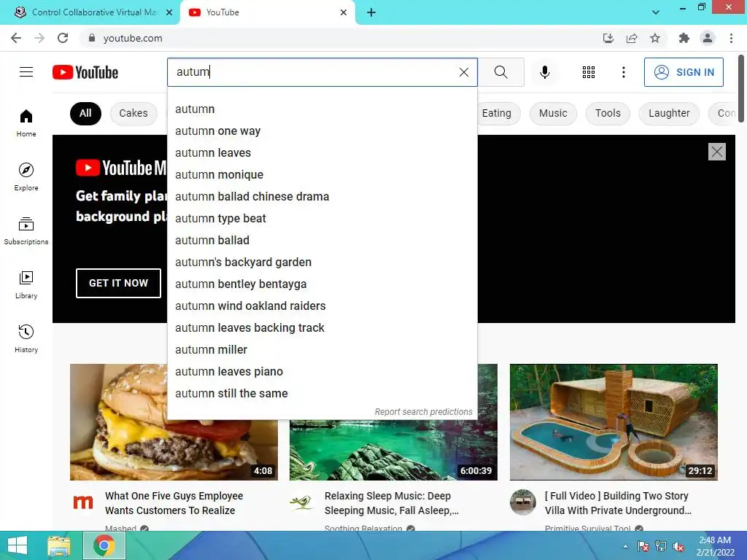This screenshot has width=747, height=560.
Task: Open the Five Guys burger video thumbnail
Action: (x=174, y=422)
